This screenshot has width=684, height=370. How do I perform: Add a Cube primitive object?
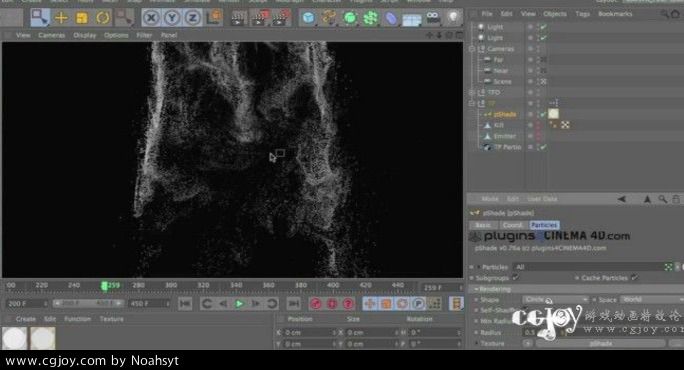[x=308, y=18]
